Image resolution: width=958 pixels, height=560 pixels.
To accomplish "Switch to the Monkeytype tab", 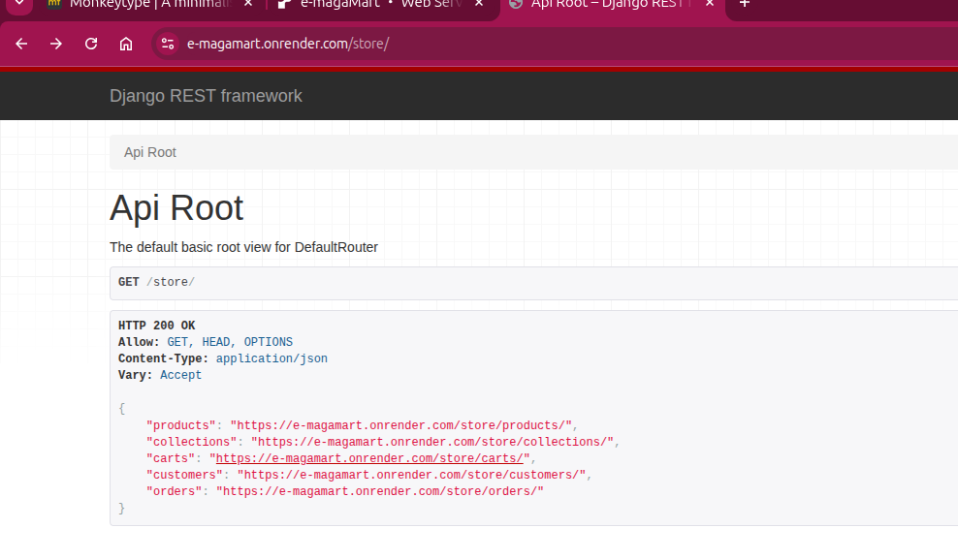I will 149,5.
